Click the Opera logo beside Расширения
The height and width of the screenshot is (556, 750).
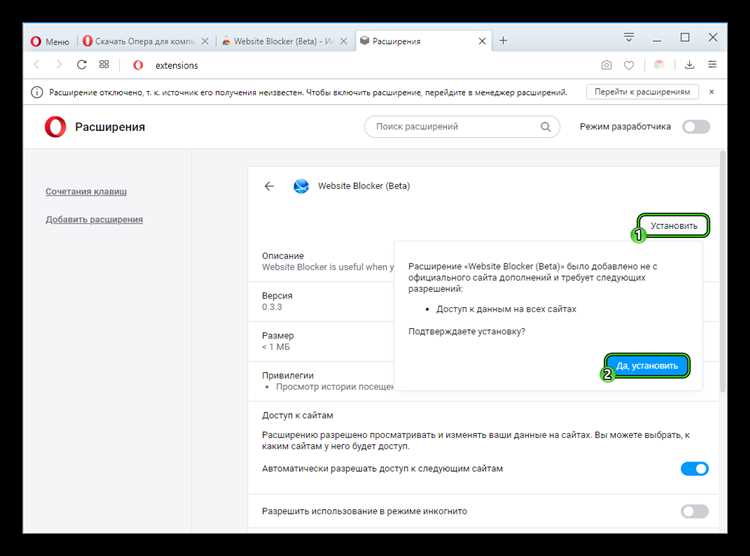coord(55,127)
